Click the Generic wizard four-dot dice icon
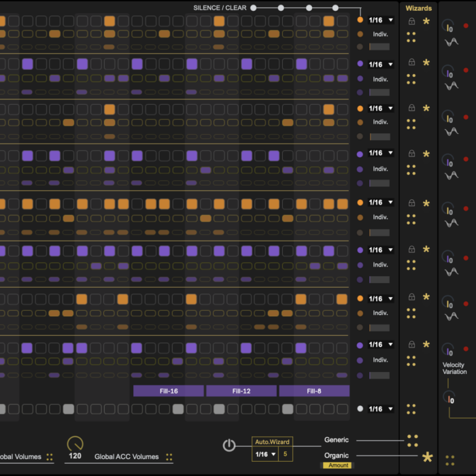This screenshot has width=476, height=476. tap(411, 441)
